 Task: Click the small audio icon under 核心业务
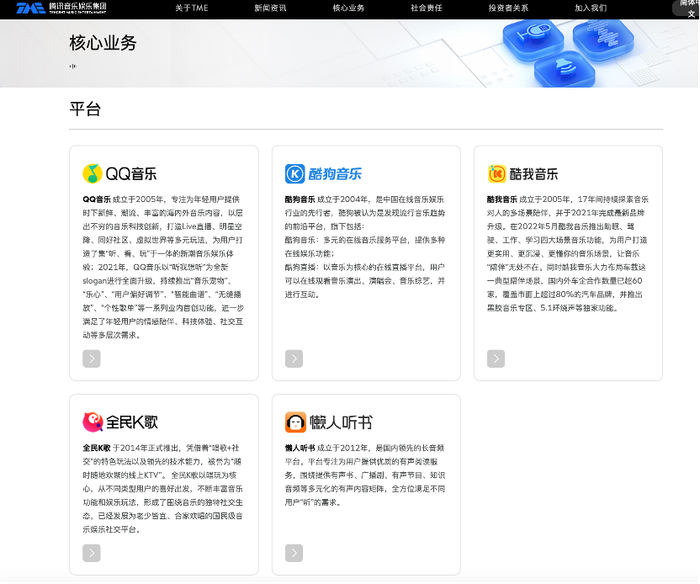[73, 66]
